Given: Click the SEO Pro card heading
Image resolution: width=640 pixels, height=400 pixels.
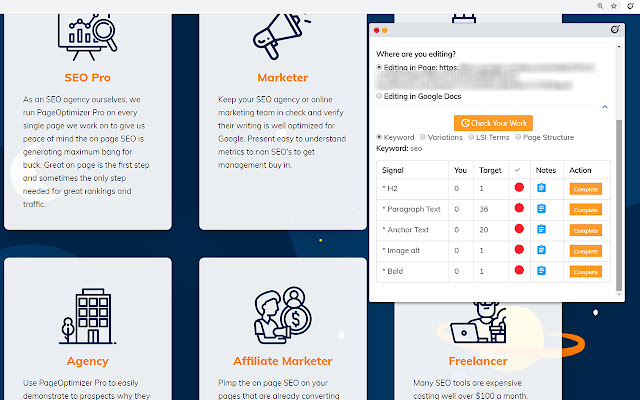Looking at the screenshot, I should [87, 78].
